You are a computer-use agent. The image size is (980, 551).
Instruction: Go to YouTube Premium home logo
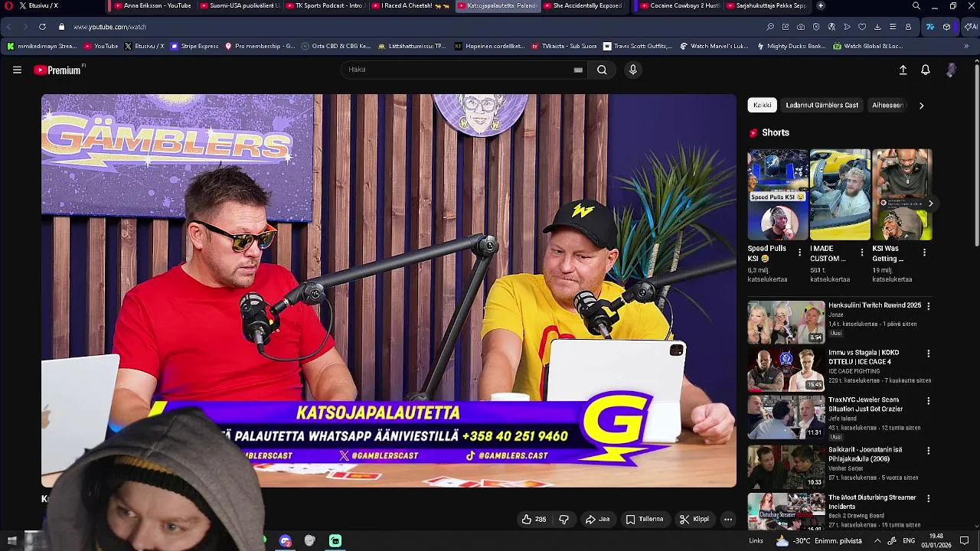(x=59, y=70)
